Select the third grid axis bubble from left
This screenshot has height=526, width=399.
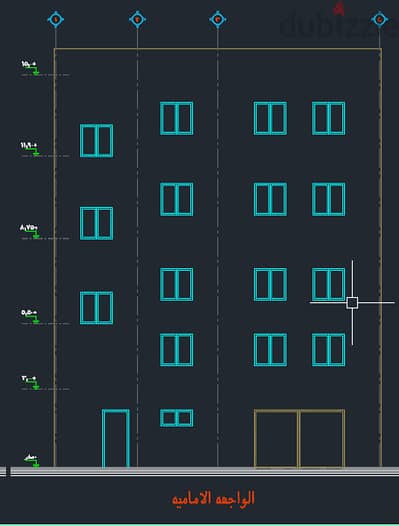(x=218, y=19)
